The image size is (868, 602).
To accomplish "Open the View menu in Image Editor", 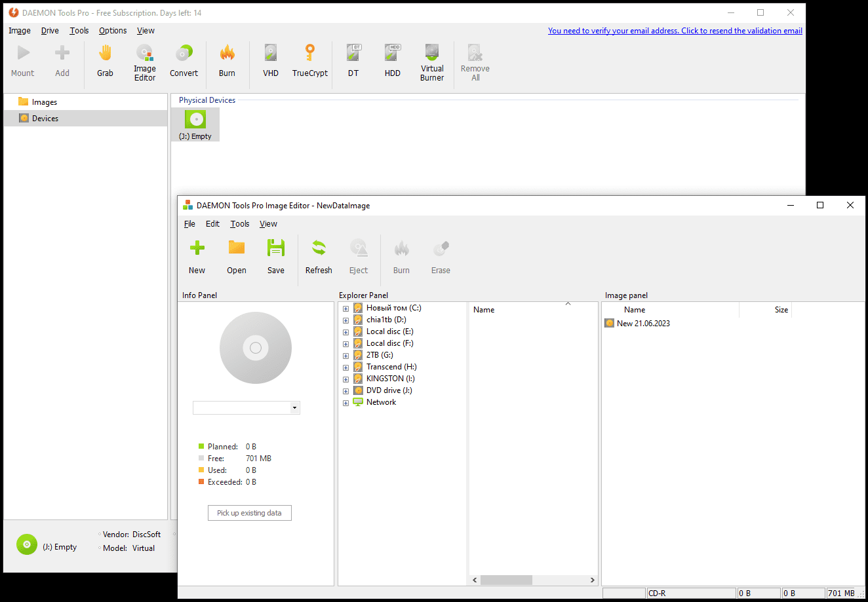I will pyautogui.click(x=268, y=224).
